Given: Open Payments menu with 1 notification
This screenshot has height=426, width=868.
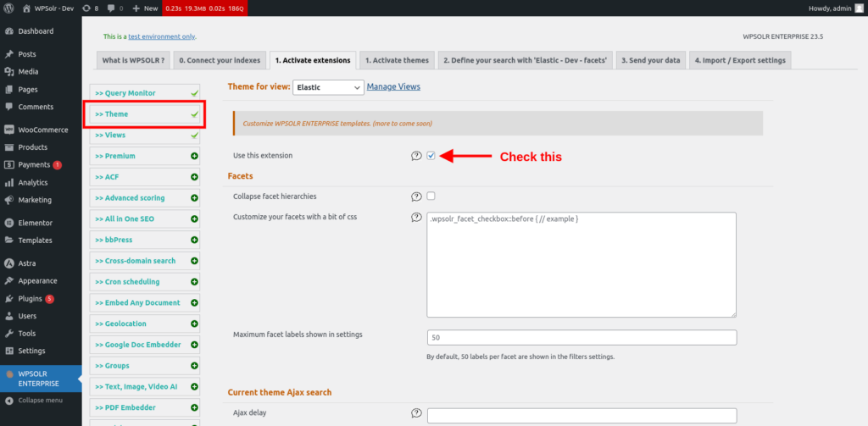Looking at the screenshot, I should click(x=41, y=165).
